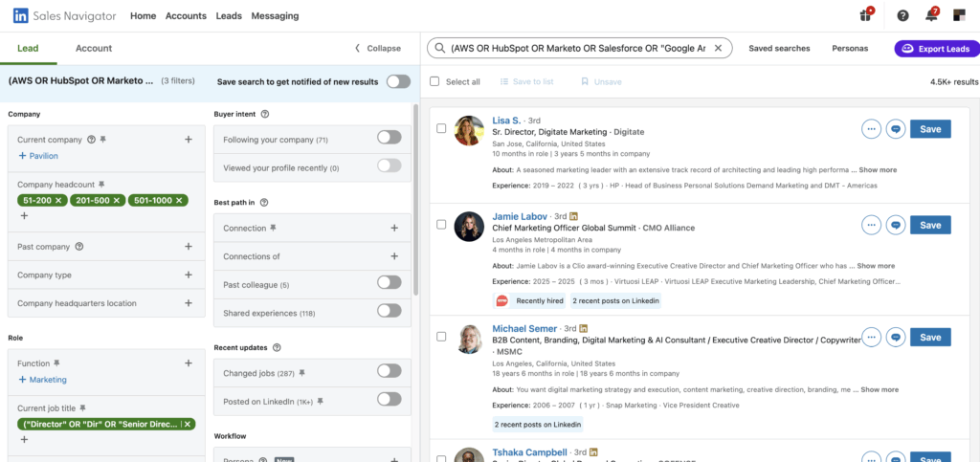Image resolution: width=980 pixels, height=462 pixels.
Task: Remove the 501-1000 headcount chip
Action: tap(179, 201)
